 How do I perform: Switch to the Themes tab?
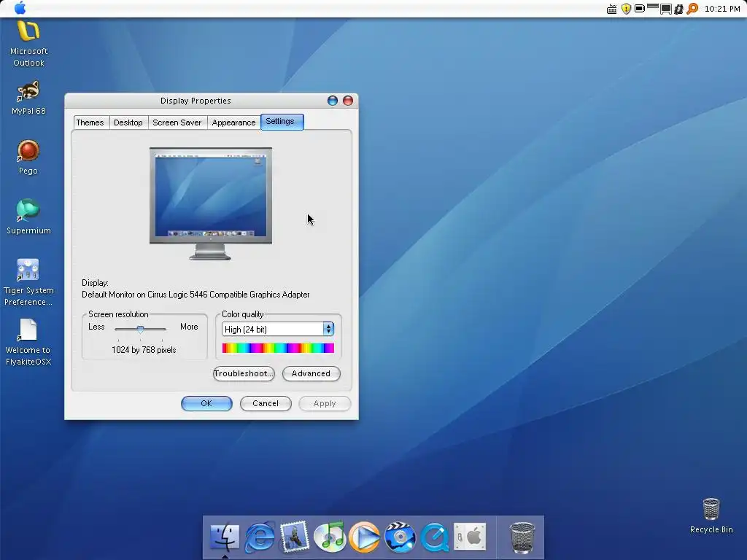pyautogui.click(x=90, y=122)
